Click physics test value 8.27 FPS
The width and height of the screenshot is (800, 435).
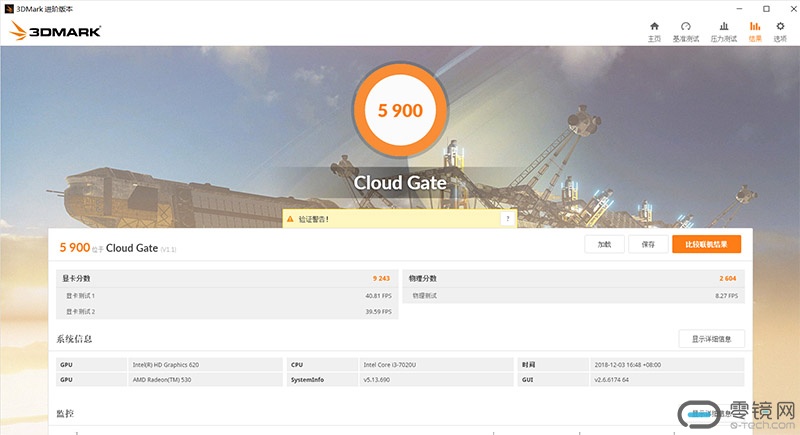coord(726,296)
